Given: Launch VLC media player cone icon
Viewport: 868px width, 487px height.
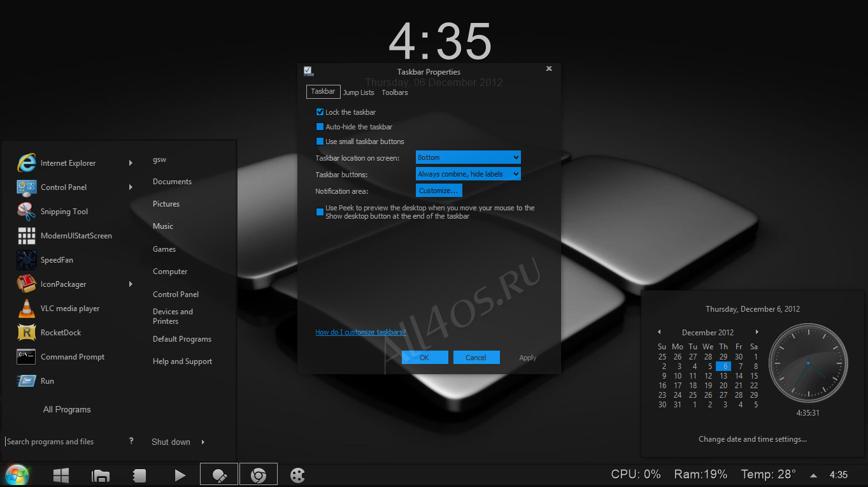Looking at the screenshot, I should click(x=26, y=309).
